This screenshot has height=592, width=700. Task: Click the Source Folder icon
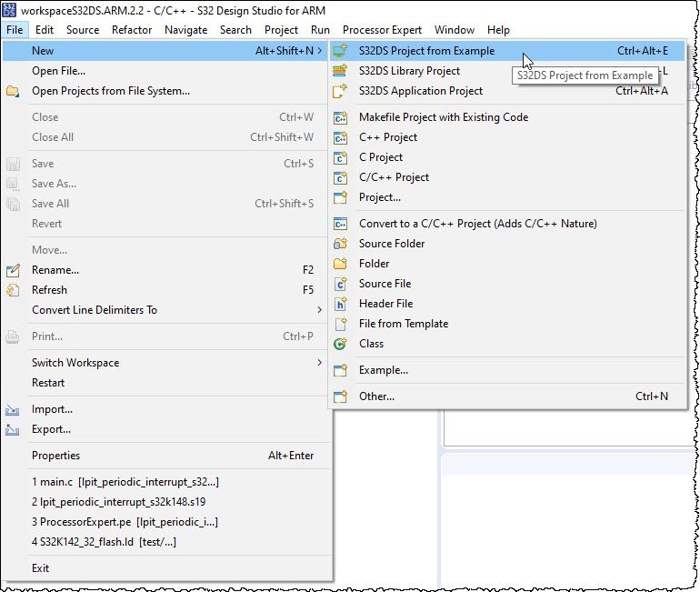[x=340, y=244]
